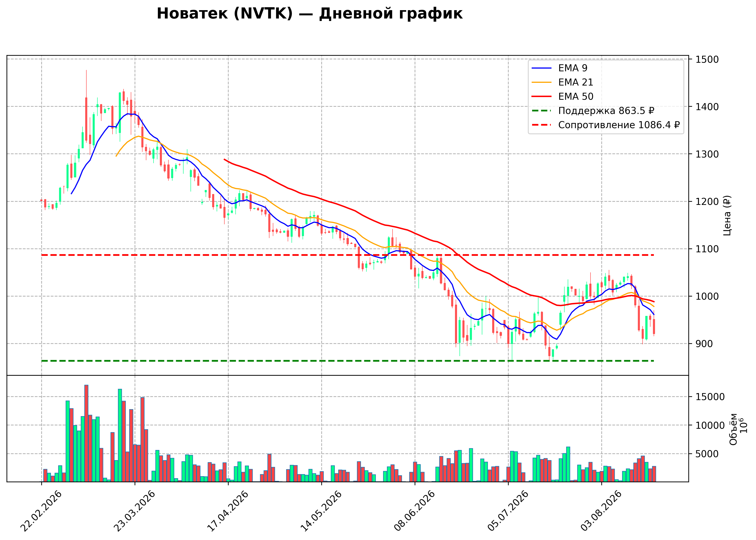Click the "Поддержка 863.5 ₽" legend entry
This screenshot has width=756, height=540.
[606, 111]
